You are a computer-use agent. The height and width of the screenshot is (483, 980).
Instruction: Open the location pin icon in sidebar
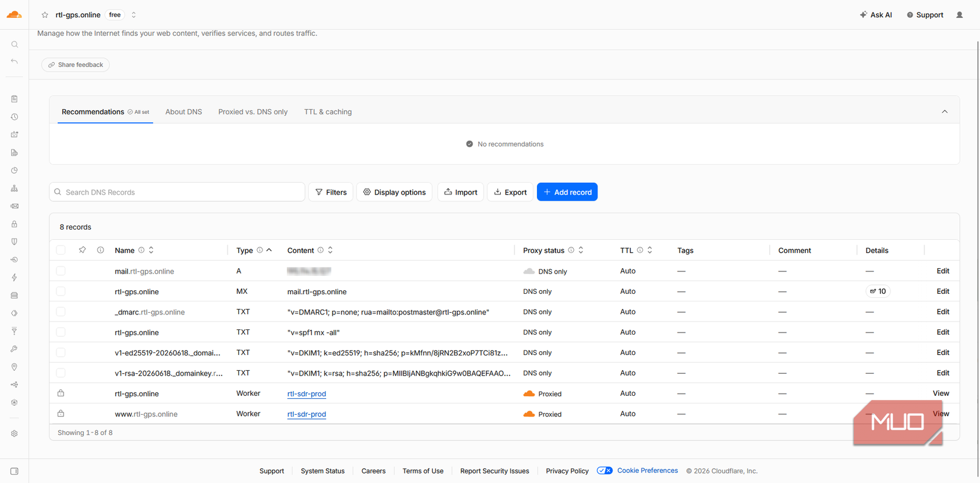coord(14,367)
